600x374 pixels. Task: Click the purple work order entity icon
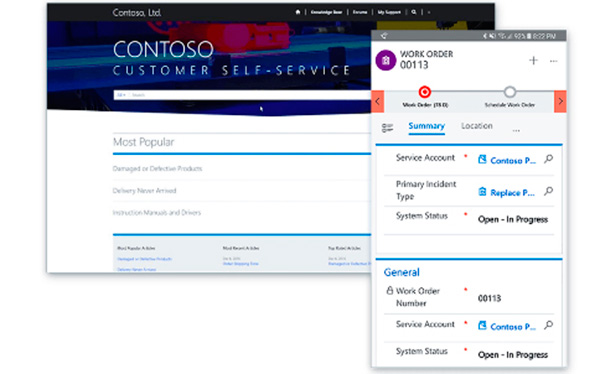(x=386, y=60)
